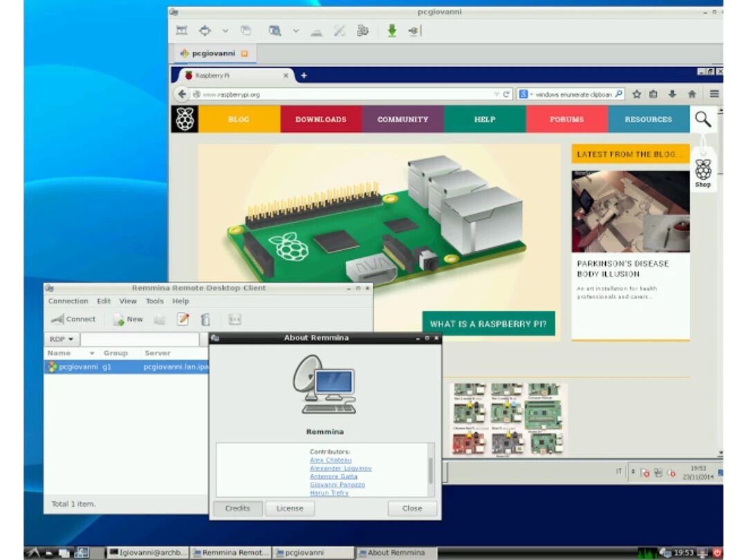Select the pcgiovanni connection row
The image size is (747, 560).
pyautogui.click(x=127, y=366)
